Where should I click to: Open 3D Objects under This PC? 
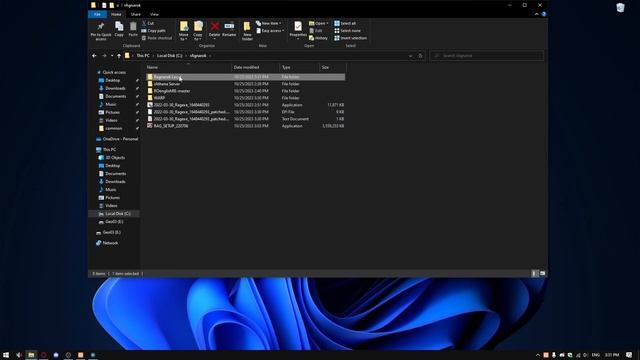(x=115, y=158)
